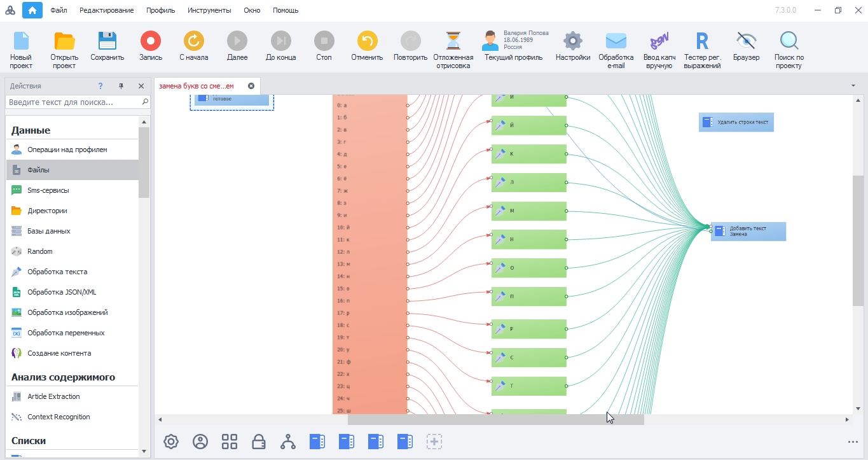Viewport: 868px width, 460px height.
Task: Open the Инструменты menu
Action: (x=209, y=10)
